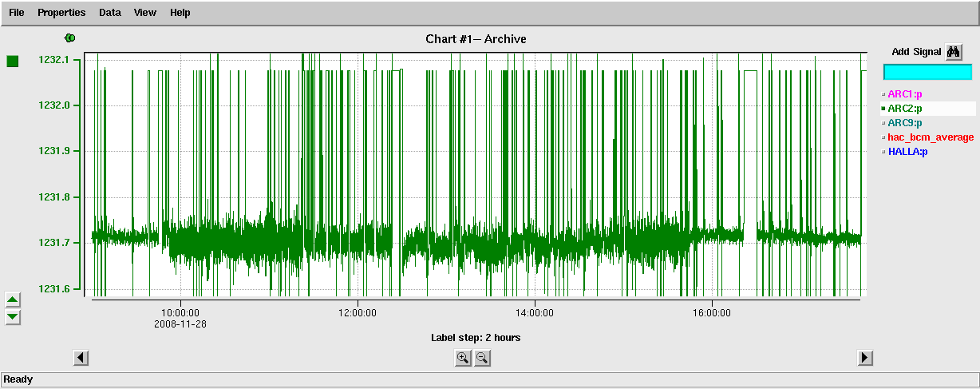Click the 1231.8 y-axis label
The image size is (980, 389).
(x=54, y=197)
